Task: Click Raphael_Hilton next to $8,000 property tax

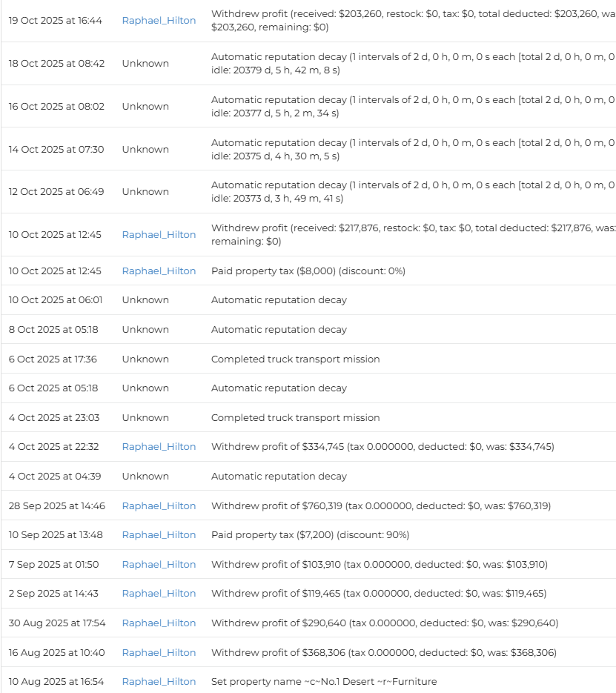Action: coord(159,271)
